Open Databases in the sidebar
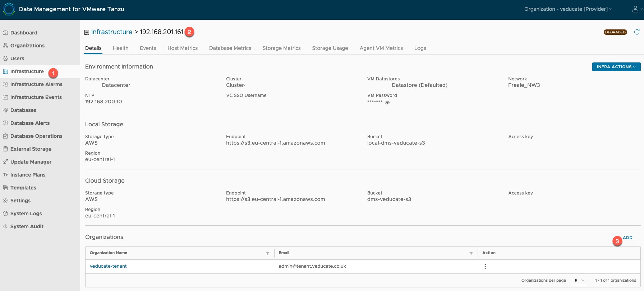The height and width of the screenshot is (291, 644). pyautogui.click(x=23, y=110)
